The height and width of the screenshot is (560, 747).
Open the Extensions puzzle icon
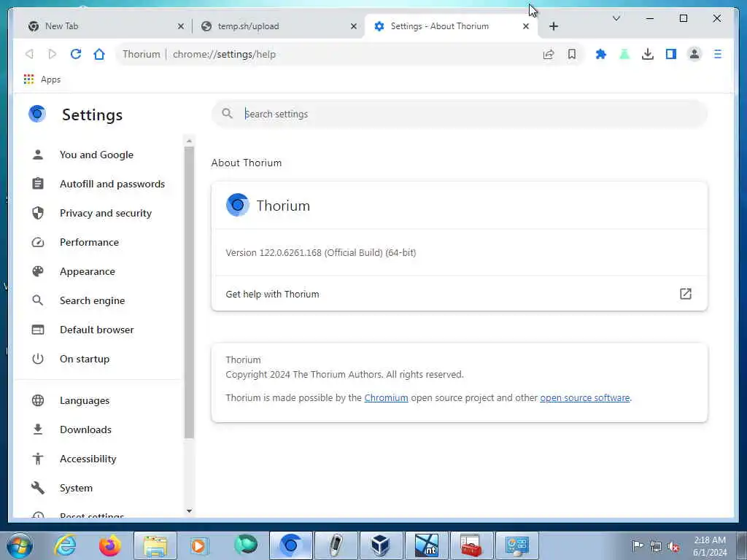[601, 54]
